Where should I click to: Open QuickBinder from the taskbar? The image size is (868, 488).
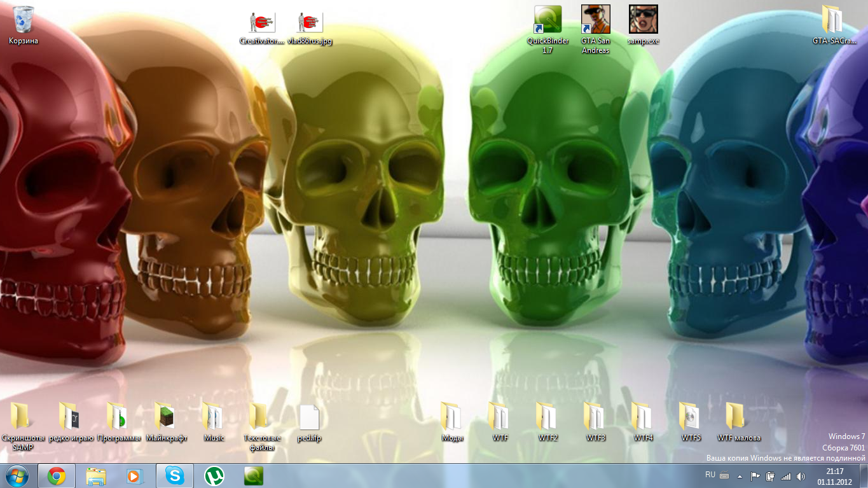(254, 476)
